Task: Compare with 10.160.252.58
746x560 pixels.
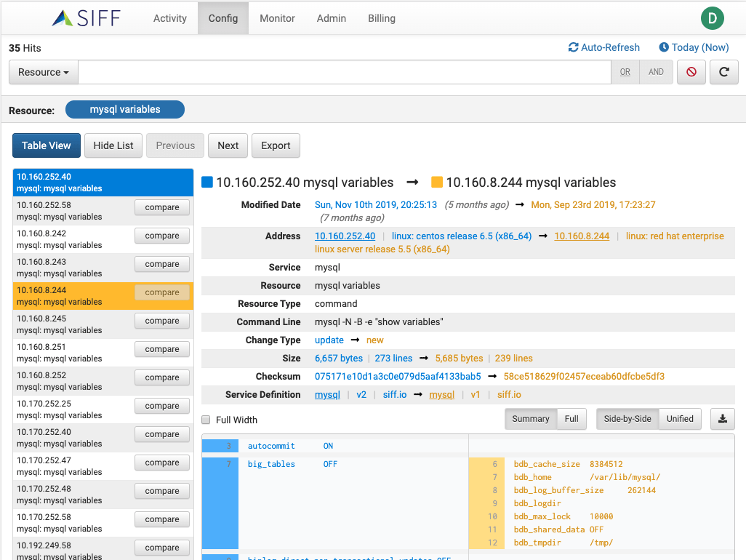Action: click(161, 207)
